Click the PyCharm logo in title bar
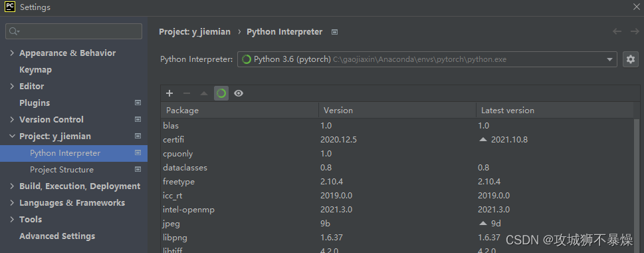Image resolution: width=644 pixels, height=253 pixels. click(10, 7)
